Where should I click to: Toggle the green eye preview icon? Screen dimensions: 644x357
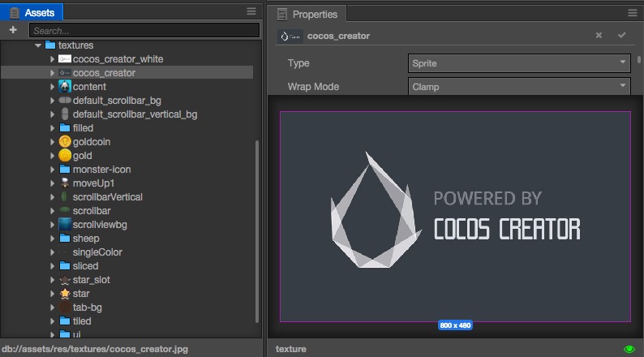[x=629, y=349]
